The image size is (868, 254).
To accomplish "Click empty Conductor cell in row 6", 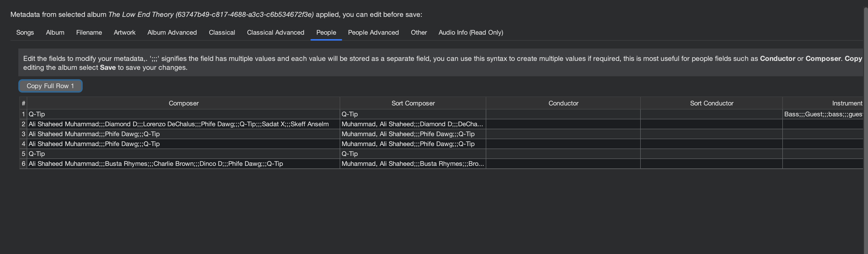I will point(563,164).
